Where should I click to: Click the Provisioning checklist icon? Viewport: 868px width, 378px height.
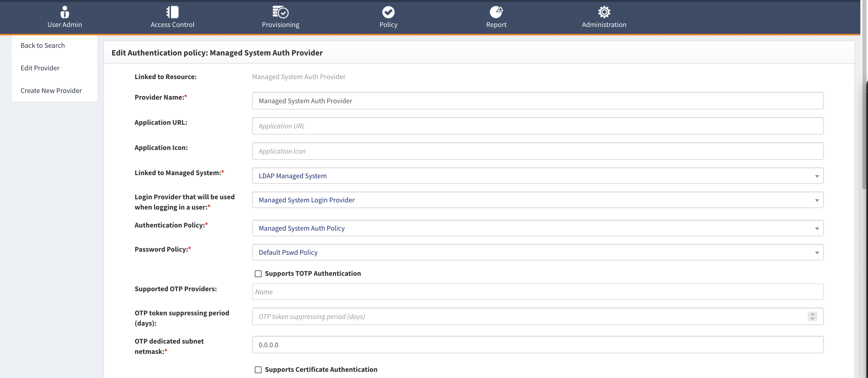(x=280, y=12)
